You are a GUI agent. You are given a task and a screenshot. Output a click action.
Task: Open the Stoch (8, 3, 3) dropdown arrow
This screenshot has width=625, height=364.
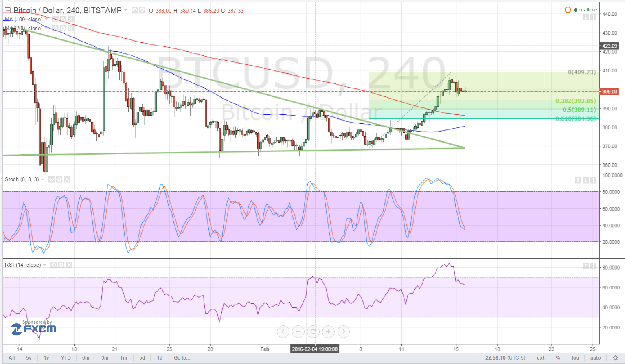coord(42,179)
